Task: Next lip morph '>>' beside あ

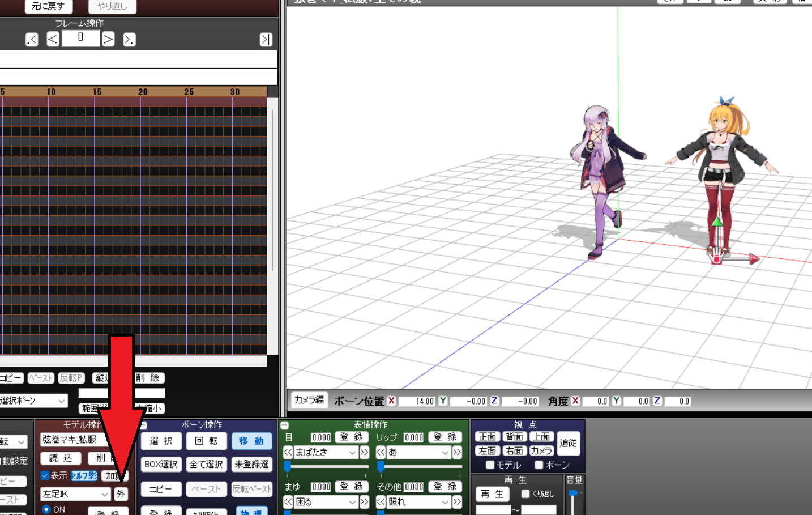Action: point(457,452)
